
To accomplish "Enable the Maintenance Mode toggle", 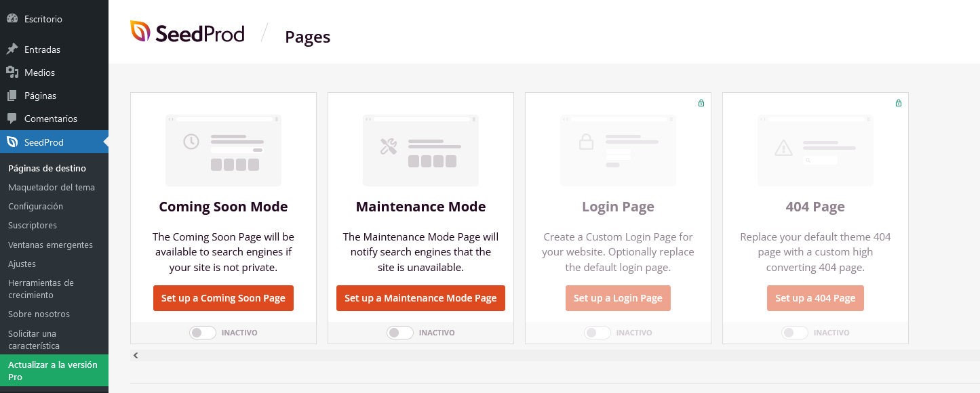I will click(400, 333).
